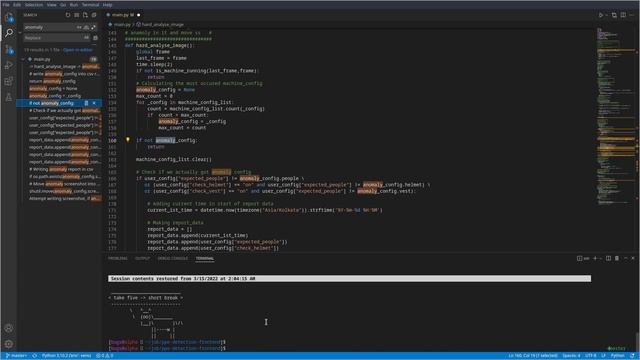Run the Python file from editor toolbar
The width and height of the screenshot is (640, 360).
601,15
